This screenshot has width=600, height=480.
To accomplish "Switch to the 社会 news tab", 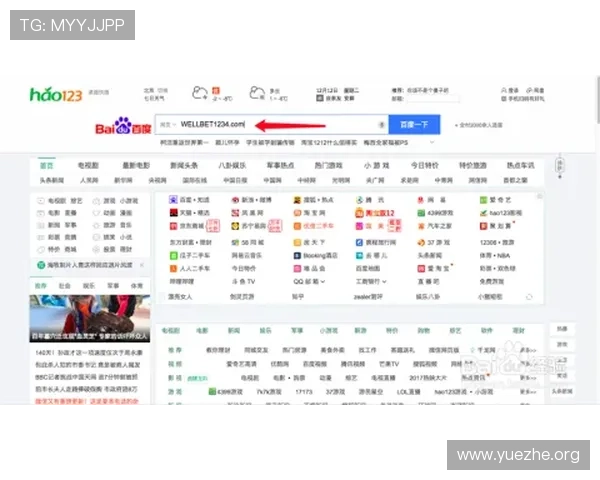I will pyautogui.click(x=64, y=286).
